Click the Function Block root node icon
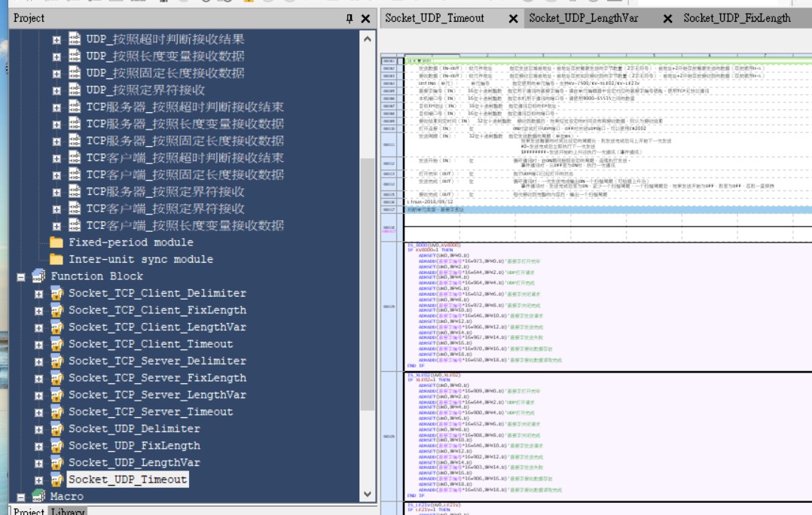The image size is (812, 515). point(38,276)
